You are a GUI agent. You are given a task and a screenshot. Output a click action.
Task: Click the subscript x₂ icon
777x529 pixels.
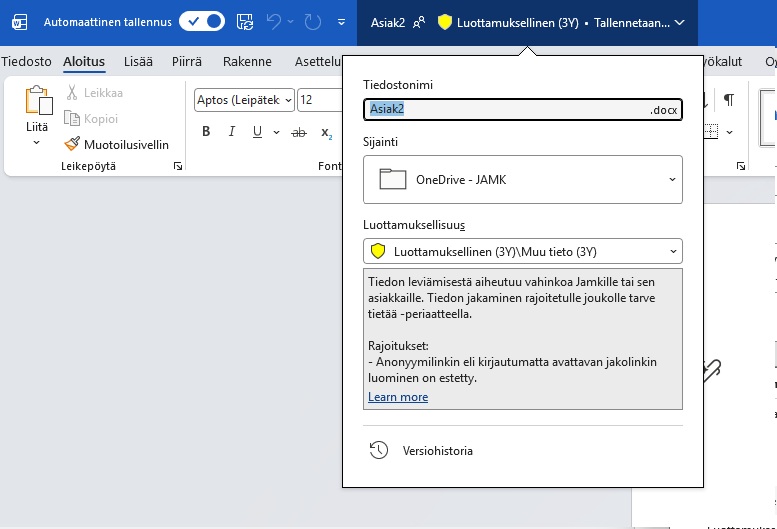click(x=326, y=132)
